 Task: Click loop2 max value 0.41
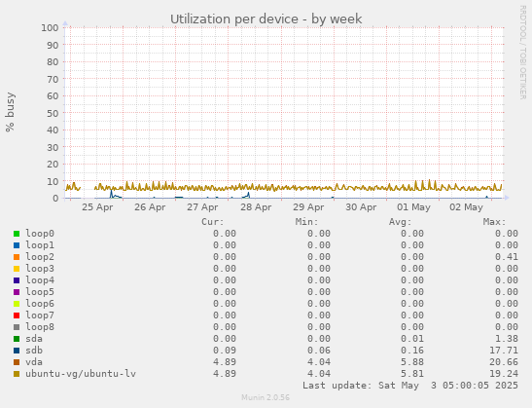click(x=507, y=256)
